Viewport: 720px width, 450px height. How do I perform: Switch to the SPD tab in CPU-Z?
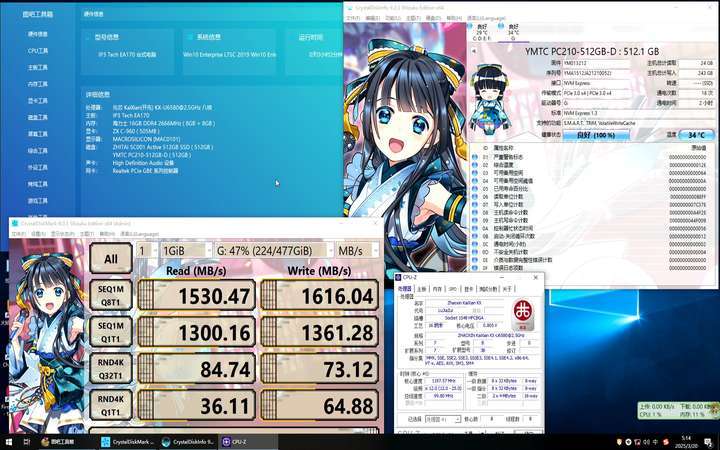click(452, 289)
